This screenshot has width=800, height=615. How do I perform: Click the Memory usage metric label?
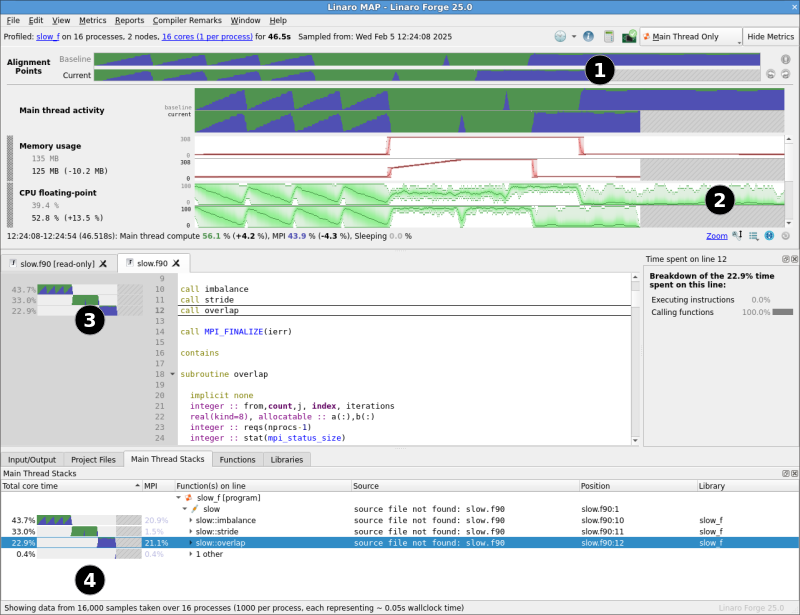(x=50, y=146)
